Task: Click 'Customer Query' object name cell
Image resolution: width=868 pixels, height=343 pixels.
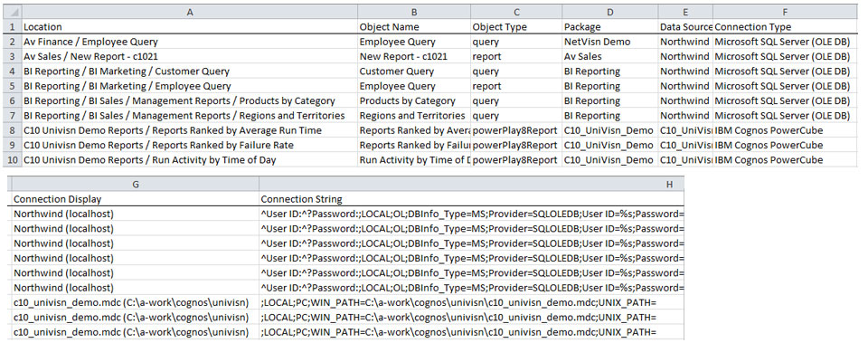Action: [414, 71]
